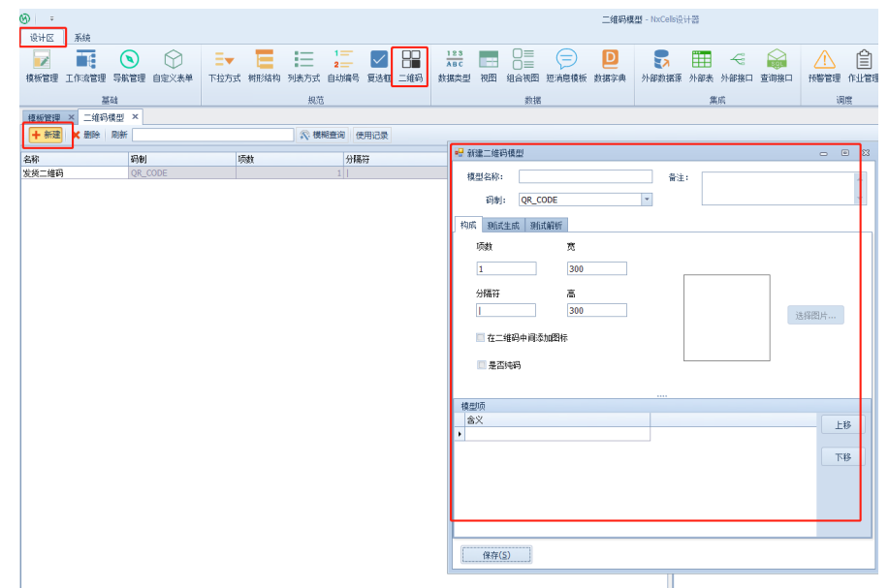
Task: Open the 下拉方式 dropdown style tool
Action: tap(224, 65)
